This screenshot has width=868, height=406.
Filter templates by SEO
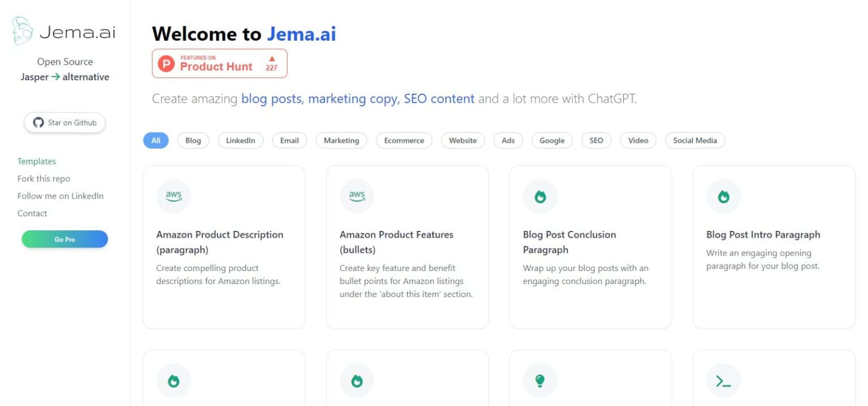(x=596, y=141)
